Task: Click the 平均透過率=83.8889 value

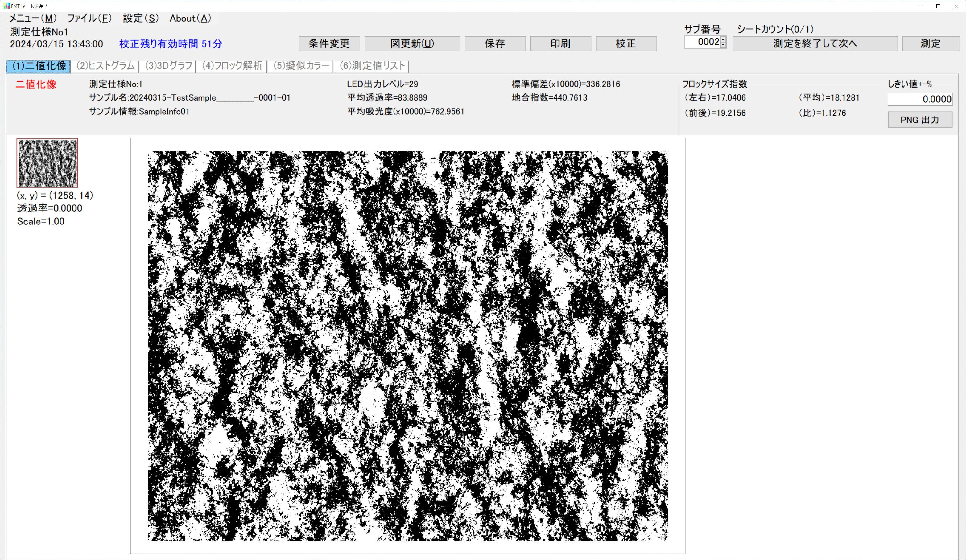Action: click(x=387, y=97)
